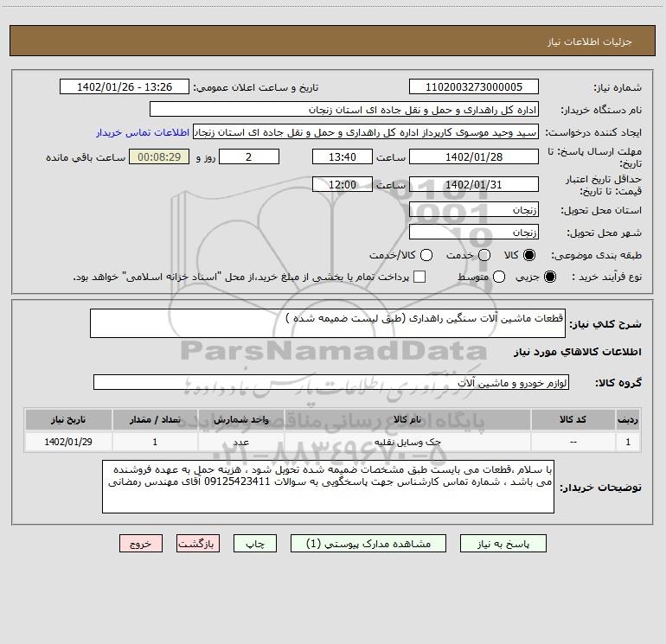Click the goods group field لوازم خودرو
This screenshot has height=644, width=666.
pos(331,382)
